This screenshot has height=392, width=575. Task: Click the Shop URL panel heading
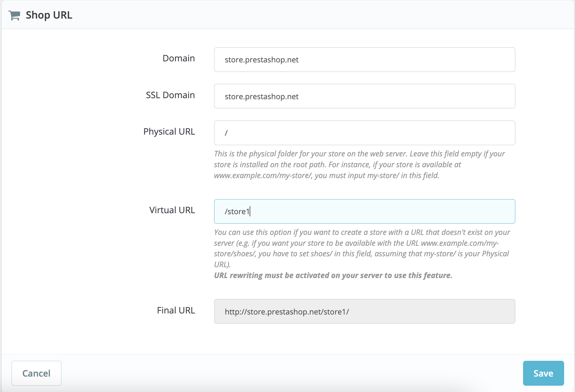pos(49,15)
